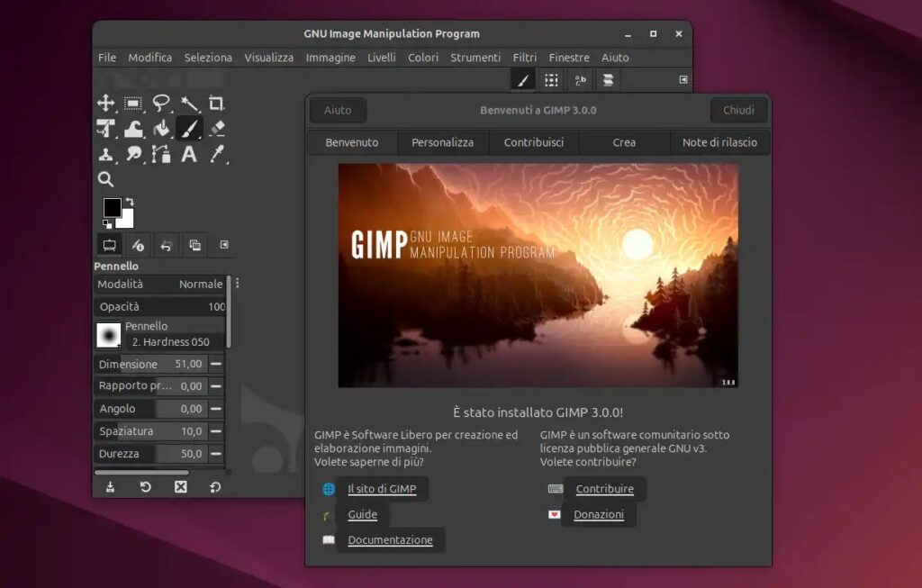Click the Chiudi button in welcome dialog
Viewport: 922px width, 588px height.
738,110
